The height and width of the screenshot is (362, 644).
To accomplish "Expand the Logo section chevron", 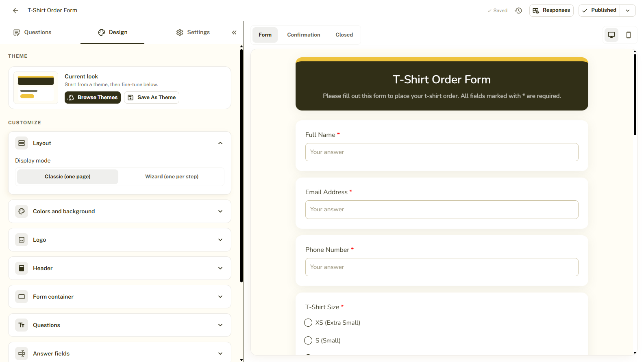I will tap(220, 240).
